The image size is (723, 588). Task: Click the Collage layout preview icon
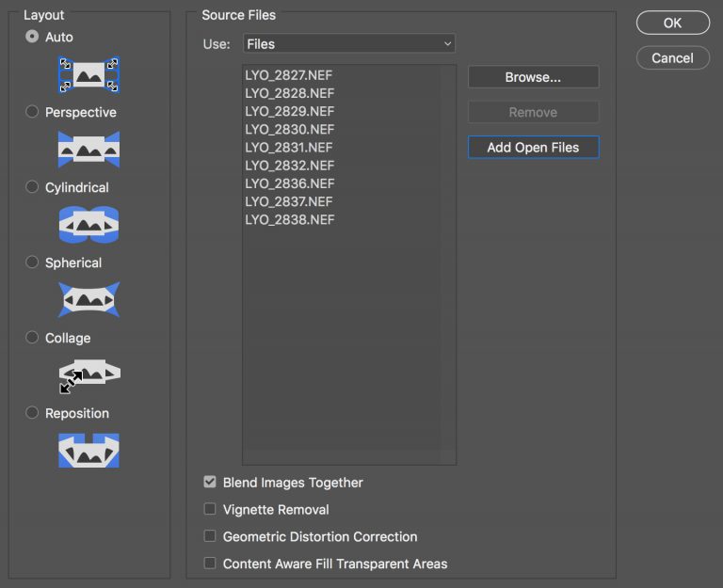tap(89, 375)
